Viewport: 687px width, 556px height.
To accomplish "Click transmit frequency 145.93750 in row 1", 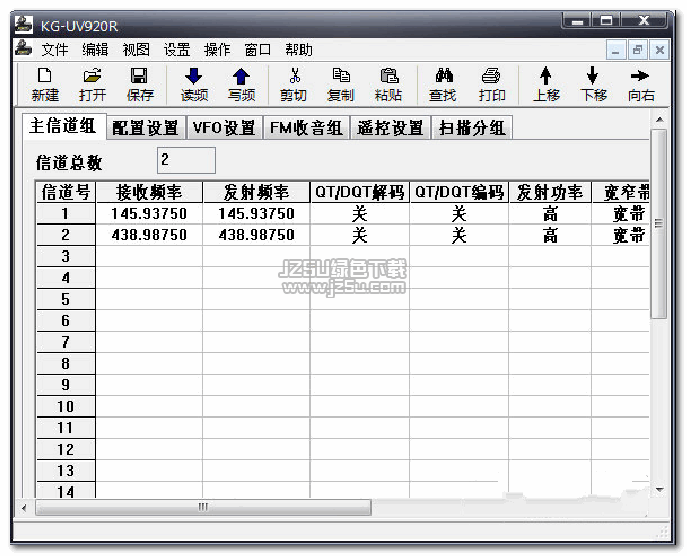I will (x=256, y=214).
